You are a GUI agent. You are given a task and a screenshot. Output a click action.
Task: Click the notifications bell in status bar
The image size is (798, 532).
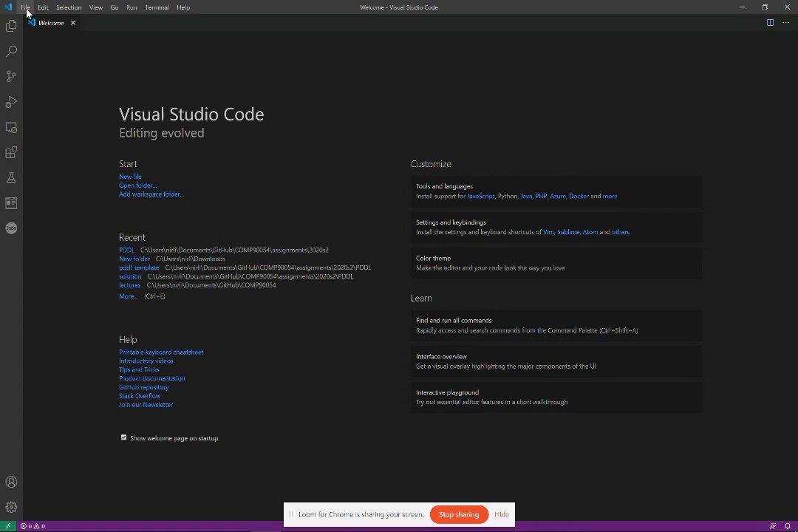tap(788, 526)
